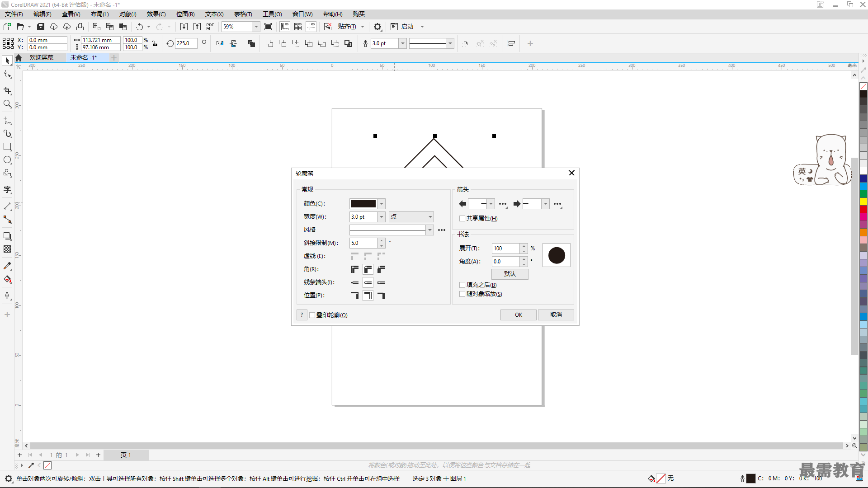Click OK button to confirm settings
Viewport: 868px width, 488px height.
[518, 314]
